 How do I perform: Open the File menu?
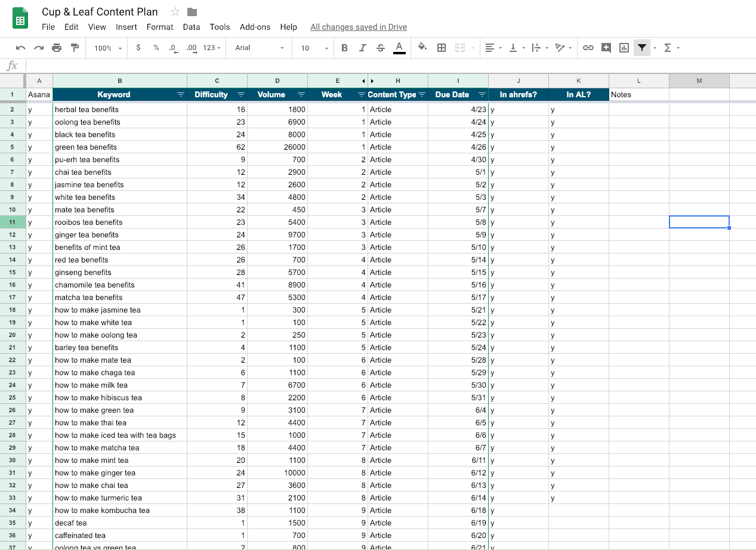click(48, 27)
